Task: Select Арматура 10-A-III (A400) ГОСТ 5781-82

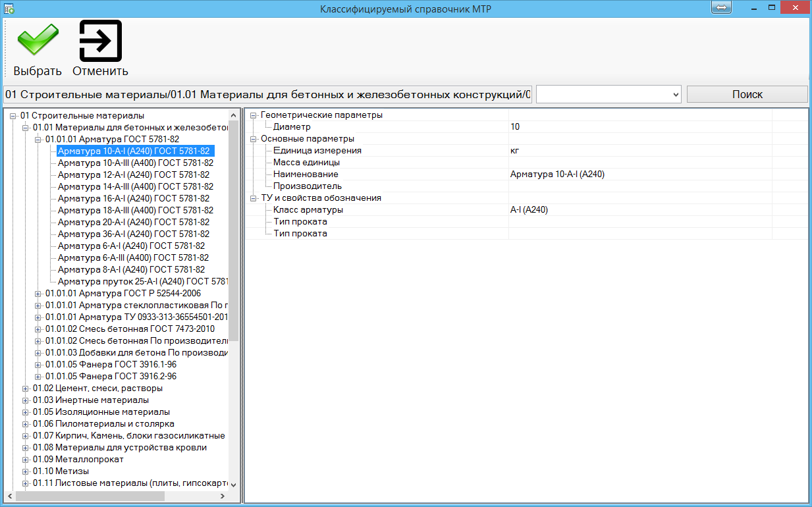Action: pyautogui.click(x=136, y=163)
